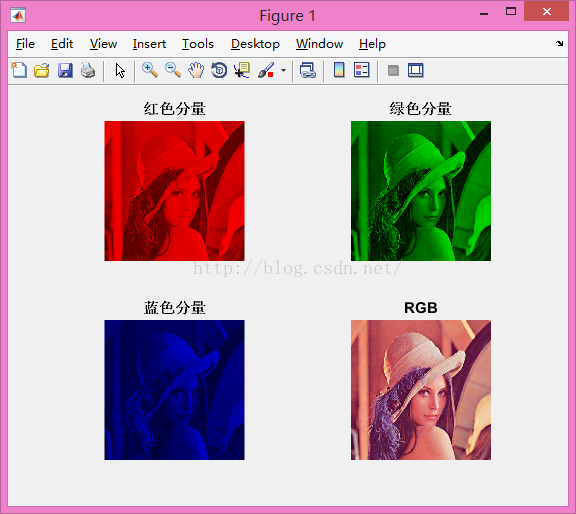Viewport: 576px width, 514px height.
Task: Activate the Zoom In magnifier tool
Action: point(150,70)
